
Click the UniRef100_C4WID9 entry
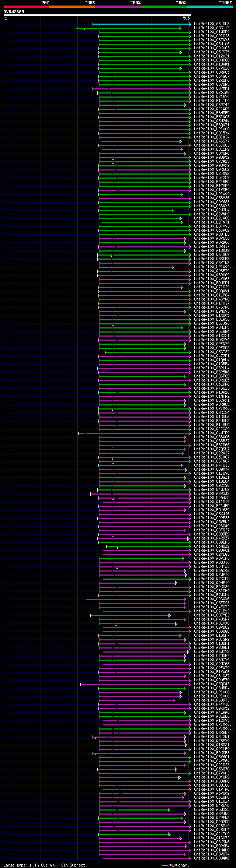[x=212, y=433]
